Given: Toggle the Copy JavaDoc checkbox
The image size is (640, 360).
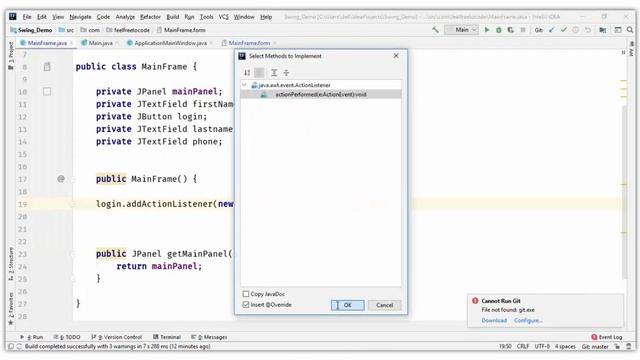Looking at the screenshot, I should point(246,294).
